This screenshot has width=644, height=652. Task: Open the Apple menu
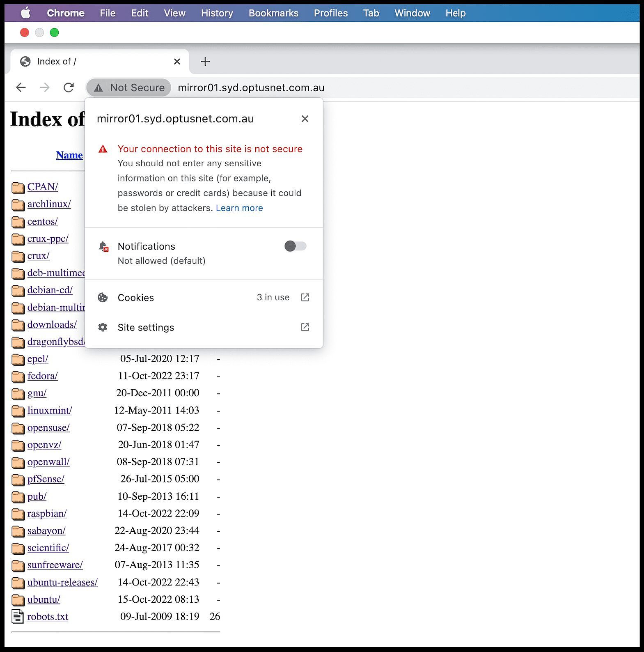click(25, 13)
